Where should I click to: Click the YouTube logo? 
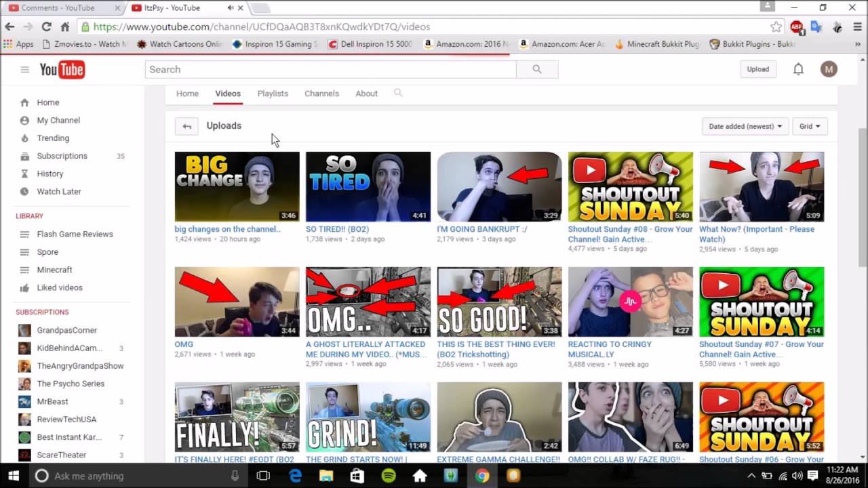pyautogui.click(x=62, y=69)
